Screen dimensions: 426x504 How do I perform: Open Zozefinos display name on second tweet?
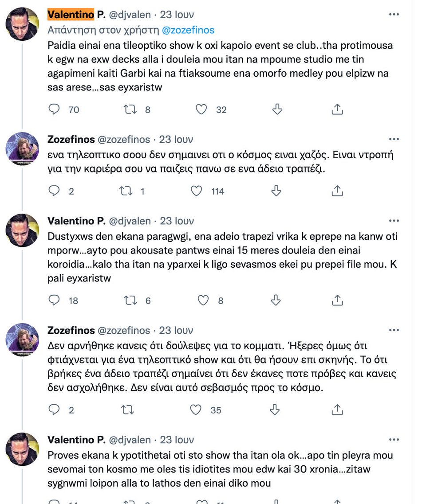[71, 139]
